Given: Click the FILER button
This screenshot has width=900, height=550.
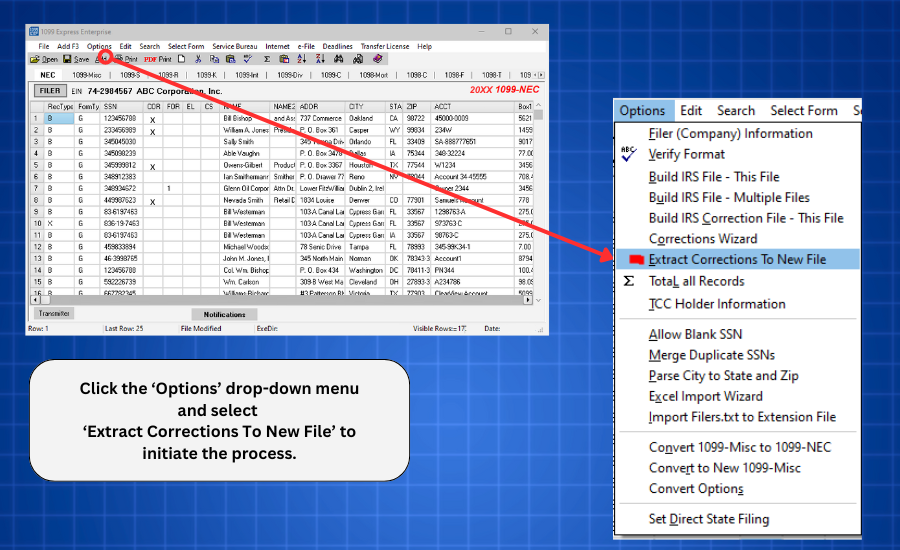Looking at the screenshot, I should (x=48, y=90).
